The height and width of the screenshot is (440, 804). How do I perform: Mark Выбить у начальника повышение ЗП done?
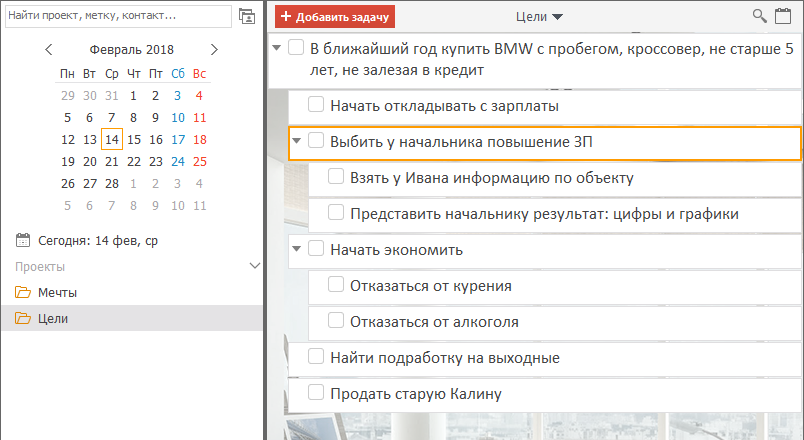point(316,141)
